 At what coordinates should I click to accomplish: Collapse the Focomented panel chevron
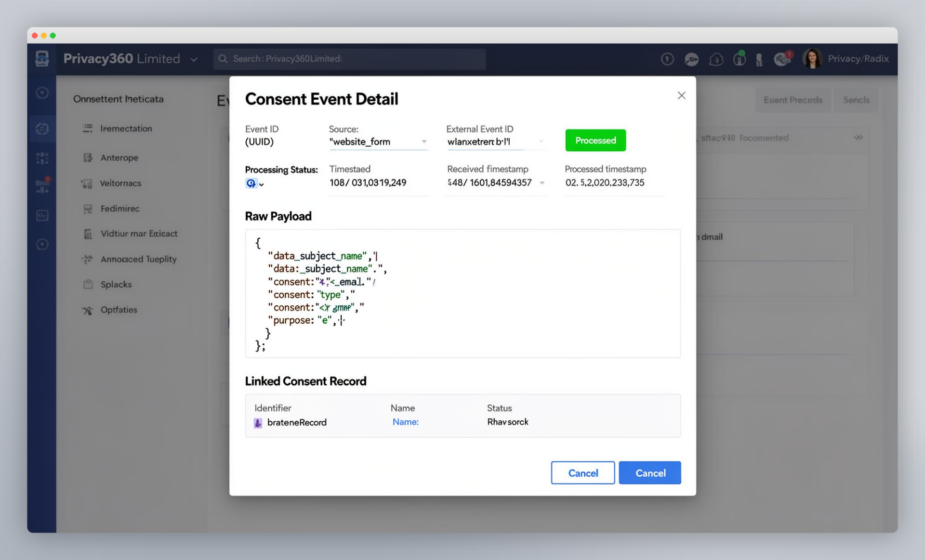[858, 138]
